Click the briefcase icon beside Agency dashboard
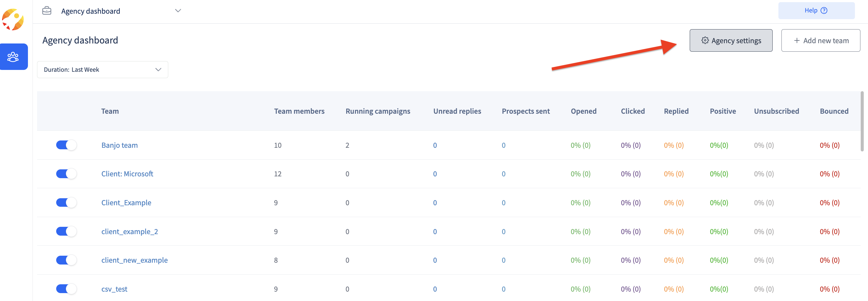The height and width of the screenshot is (301, 868). coord(47,11)
